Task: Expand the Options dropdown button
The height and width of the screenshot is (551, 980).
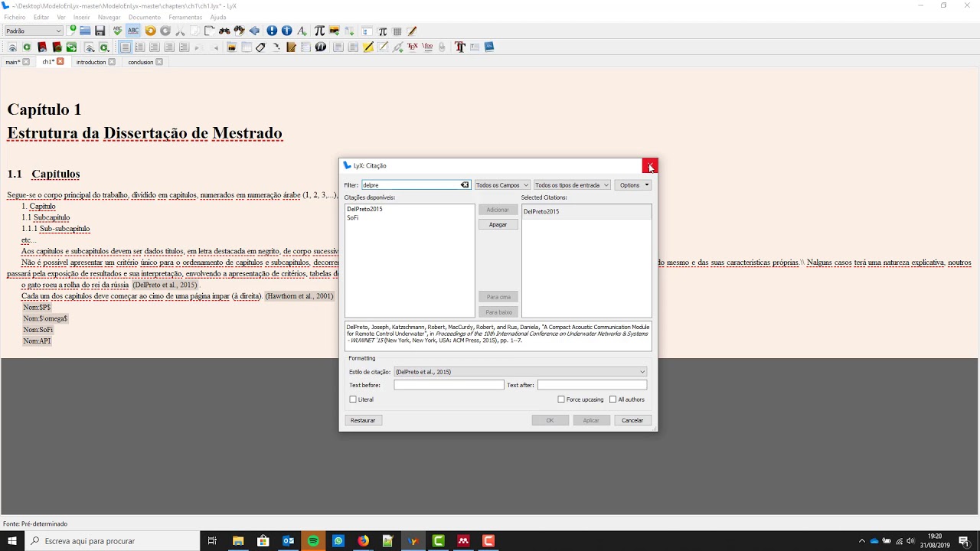Action: point(633,185)
